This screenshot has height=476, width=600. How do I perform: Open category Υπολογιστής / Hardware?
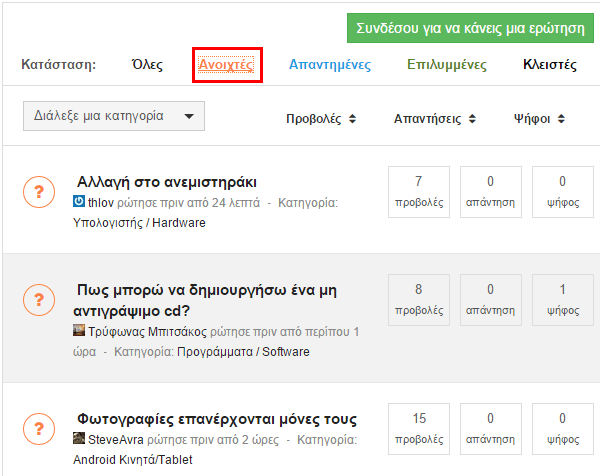click(x=139, y=223)
